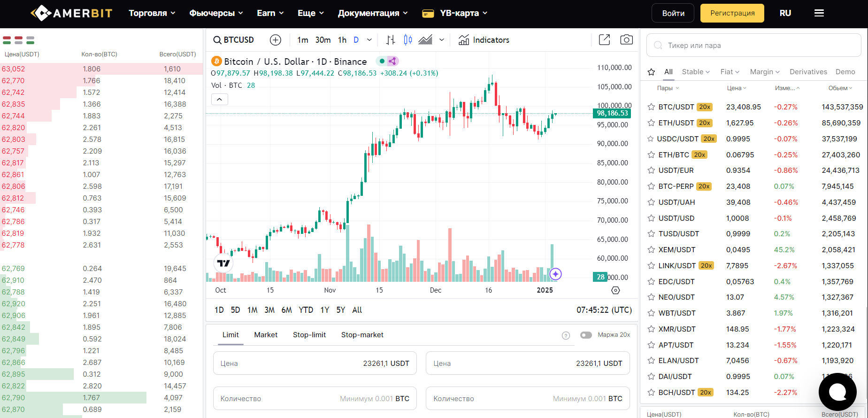Switch to the Derivatives tab

tap(808, 72)
